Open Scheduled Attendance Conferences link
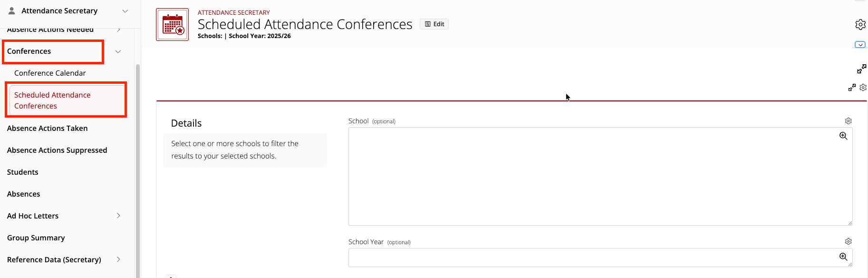This screenshot has height=278, width=868. pyautogui.click(x=52, y=100)
